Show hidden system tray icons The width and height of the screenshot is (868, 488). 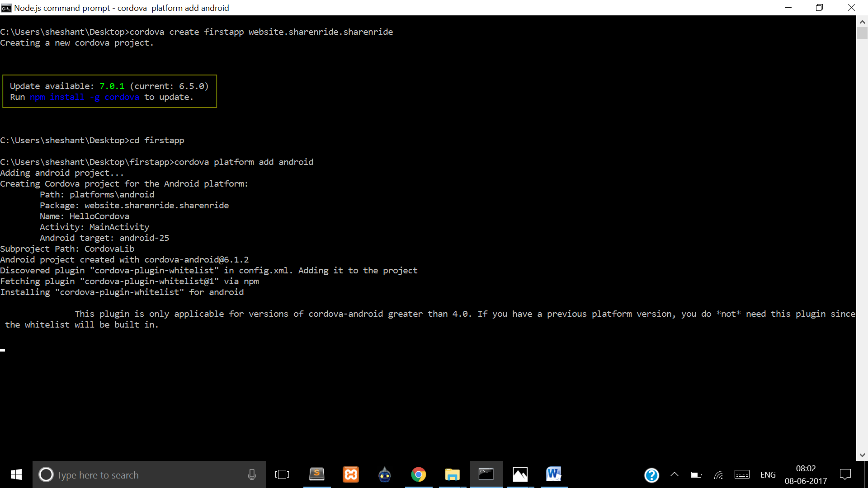(675, 474)
